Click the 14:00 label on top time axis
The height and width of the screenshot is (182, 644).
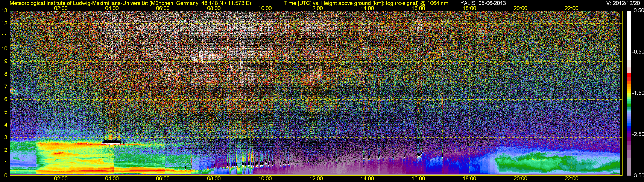coord(367,8)
